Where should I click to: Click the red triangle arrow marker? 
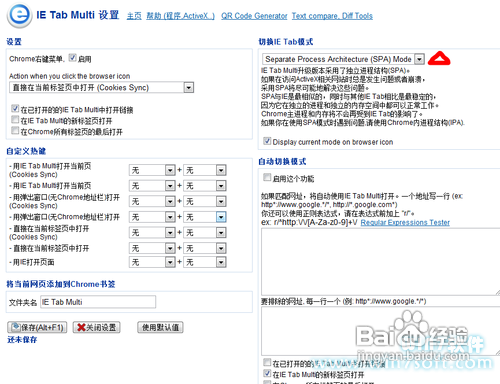point(439,58)
